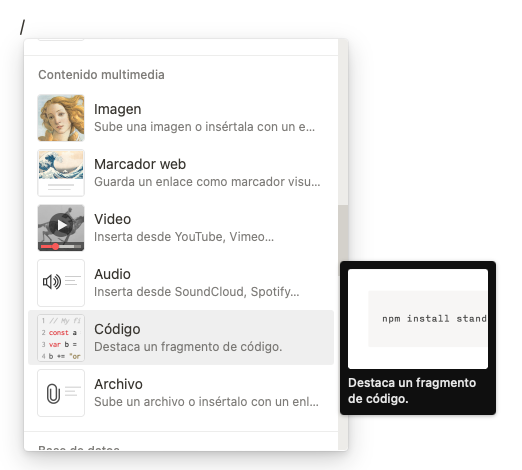
Task: Click the Marcador web wave thumbnail icon
Action: pyautogui.click(x=61, y=173)
